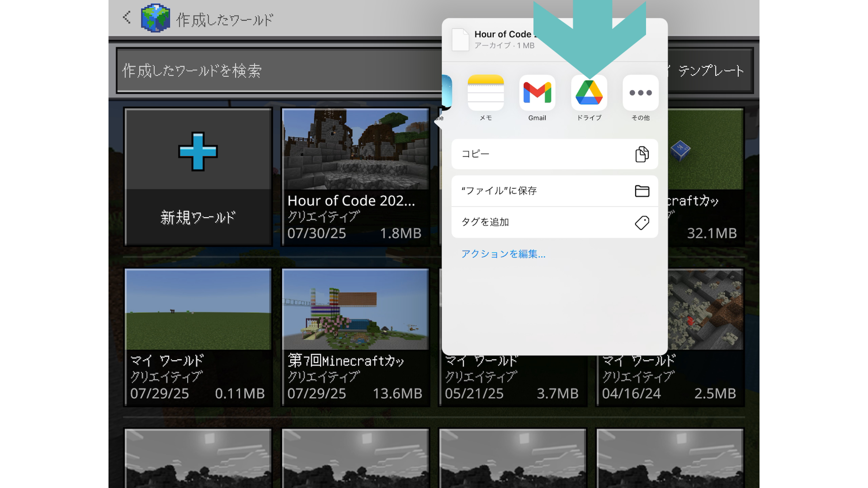Click the blue plus new world icon

[x=198, y=151]
